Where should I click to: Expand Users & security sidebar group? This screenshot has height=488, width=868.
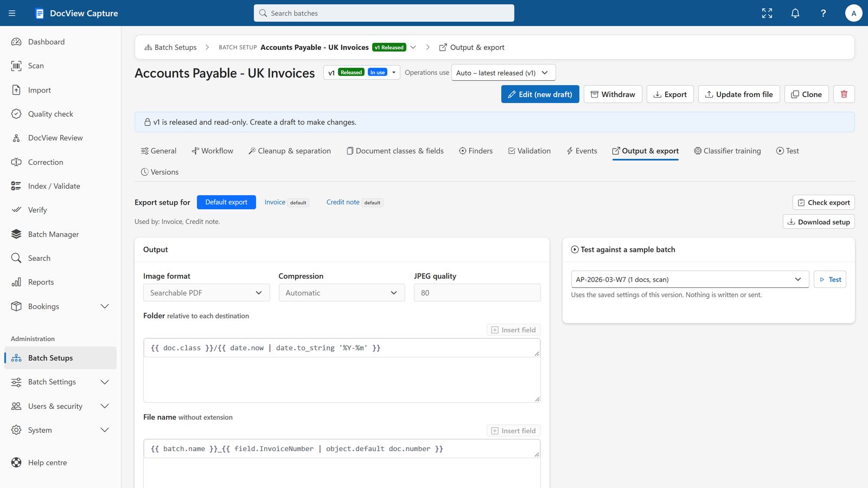pos(60,406)
